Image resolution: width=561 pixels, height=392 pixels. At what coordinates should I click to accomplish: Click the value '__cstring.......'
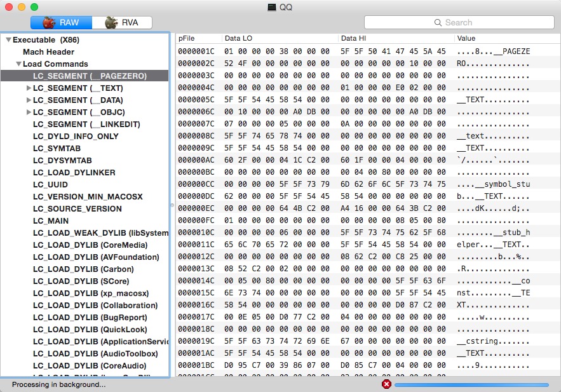(492, 341)
